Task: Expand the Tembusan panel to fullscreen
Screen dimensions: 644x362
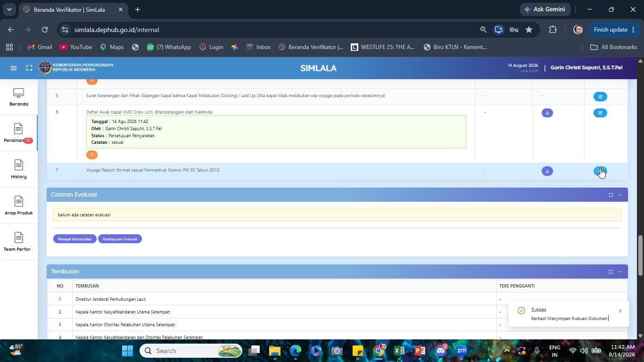Action: (611, 271)
